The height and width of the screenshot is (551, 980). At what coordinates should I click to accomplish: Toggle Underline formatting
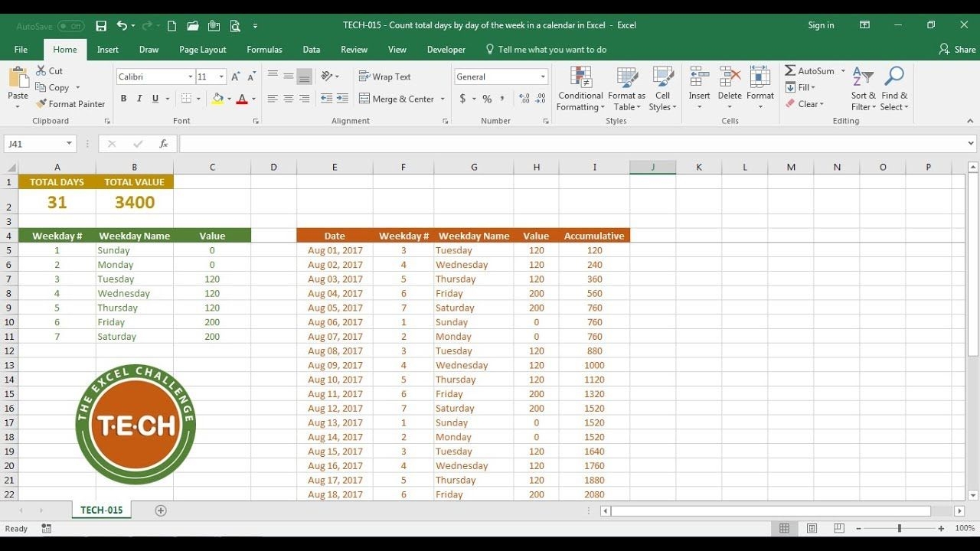coord(155,99)
